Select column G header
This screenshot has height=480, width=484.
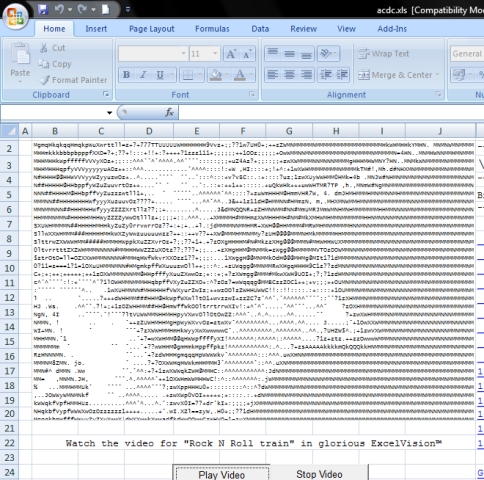click(289, 131)
